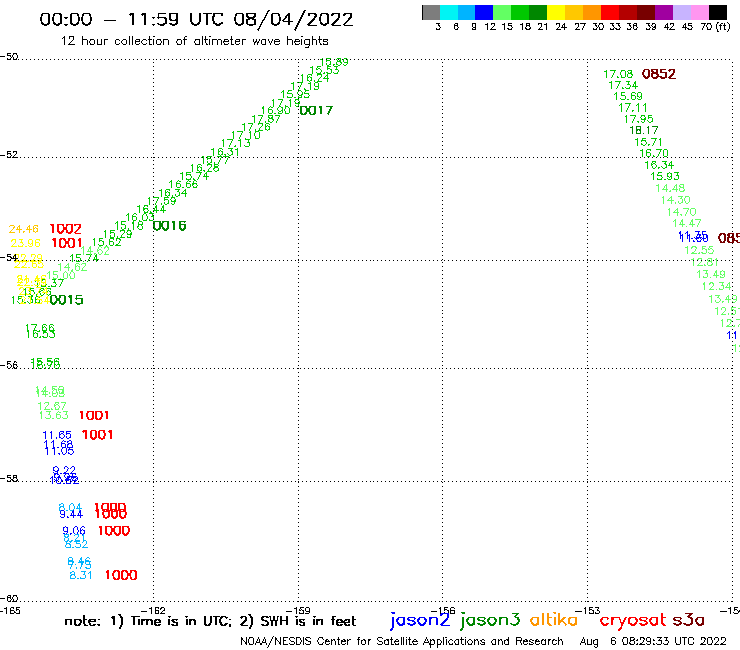
Task: Select the dark blue legend swatch
Action: click(484, 12)
